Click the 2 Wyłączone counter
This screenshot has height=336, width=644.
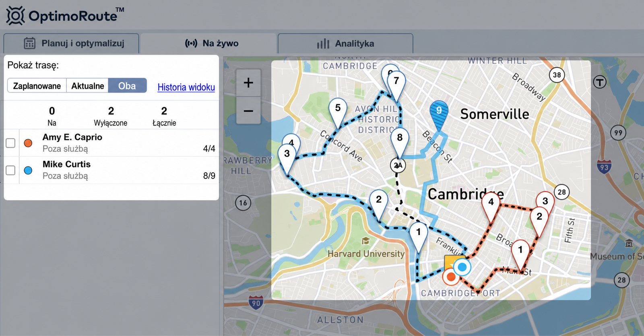111,116
